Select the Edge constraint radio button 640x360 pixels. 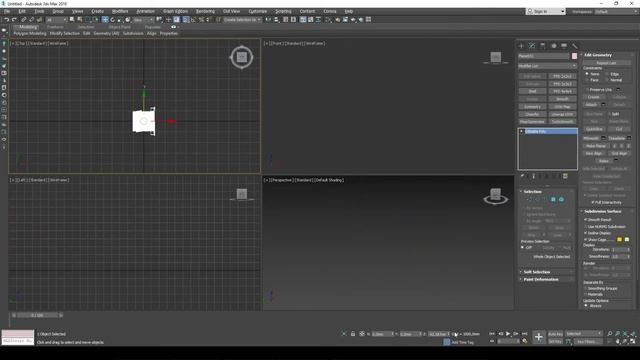[607, 74]
